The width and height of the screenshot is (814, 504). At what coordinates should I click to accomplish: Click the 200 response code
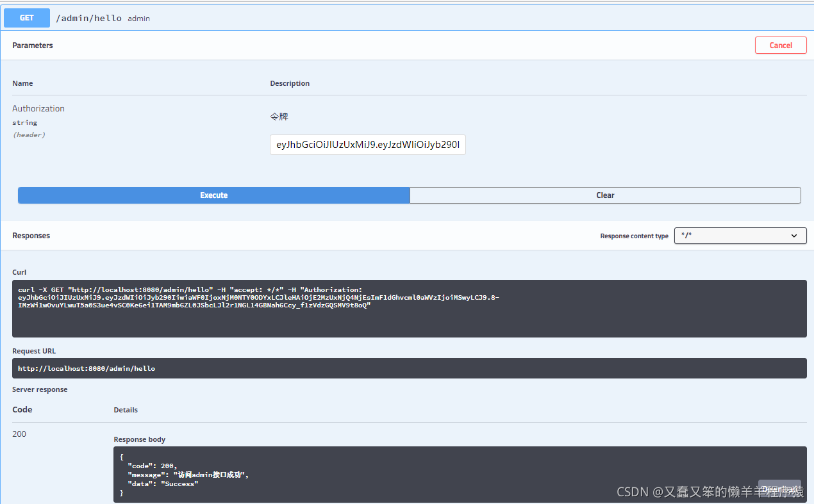click(19, 434)
